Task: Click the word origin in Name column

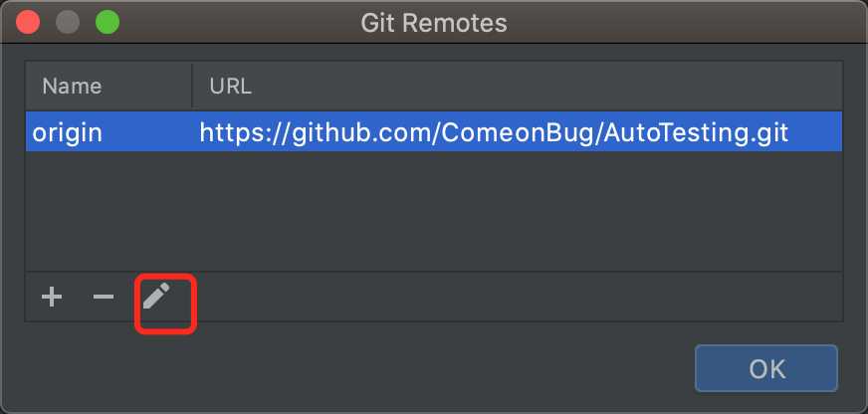Action: pyautogui.click(x=67, y=133)
